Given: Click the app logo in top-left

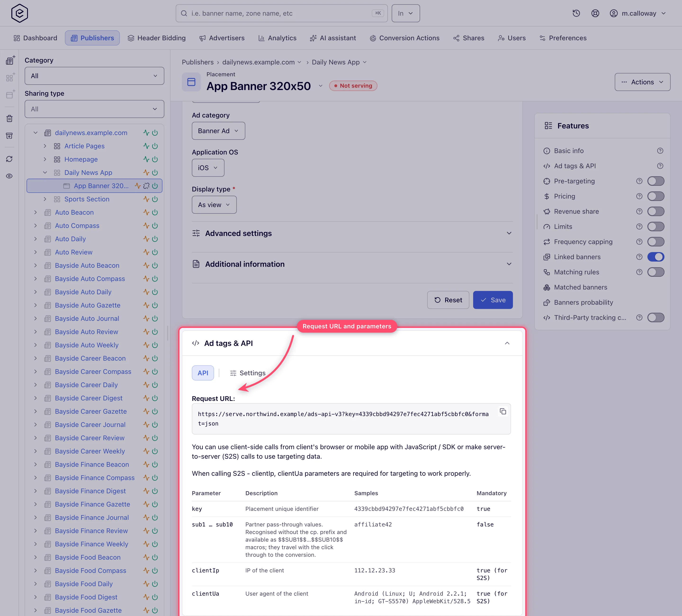Looking at the screenshot, I should tap(19, 13).
